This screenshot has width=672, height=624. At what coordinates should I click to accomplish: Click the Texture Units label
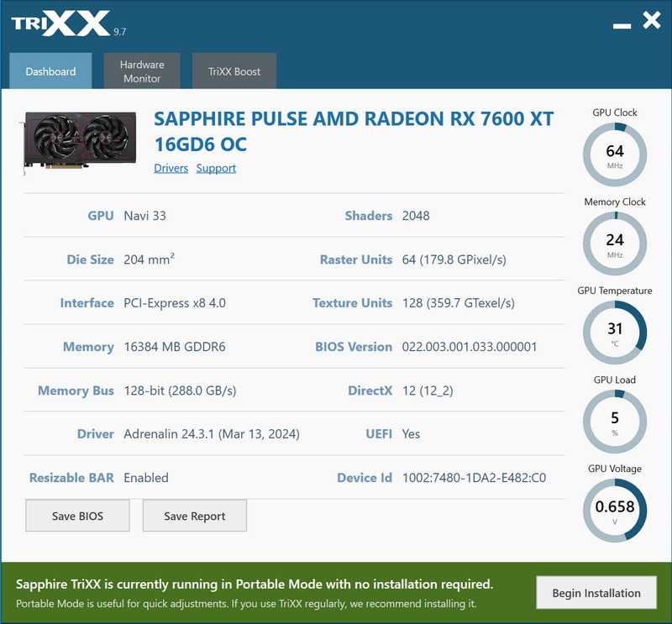tap(352, 303)
